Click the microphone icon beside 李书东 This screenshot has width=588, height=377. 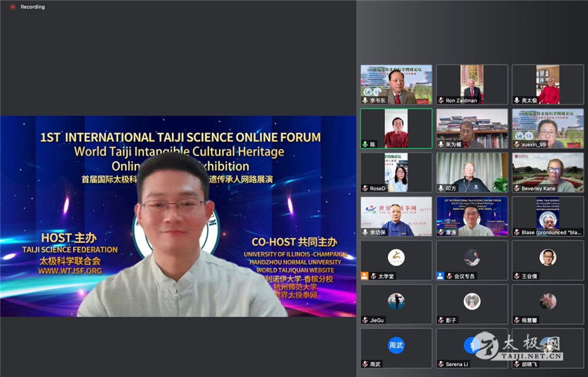(x=365, y=101)
